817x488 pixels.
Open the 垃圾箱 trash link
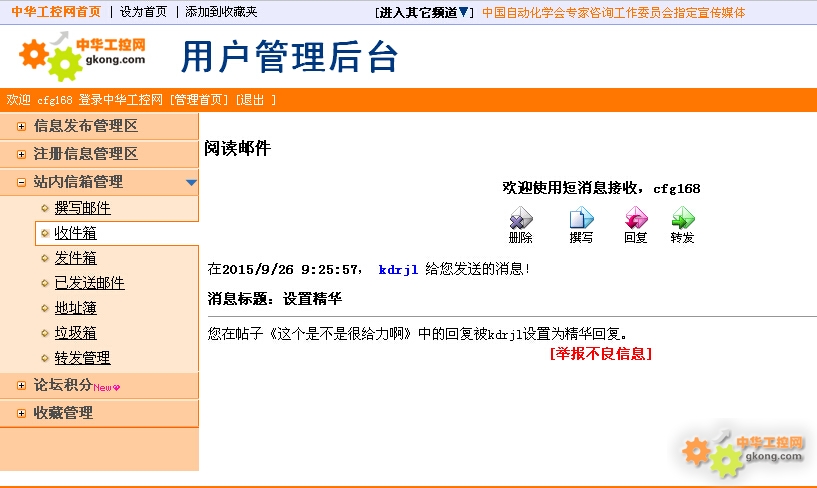[x=76, y=333]
